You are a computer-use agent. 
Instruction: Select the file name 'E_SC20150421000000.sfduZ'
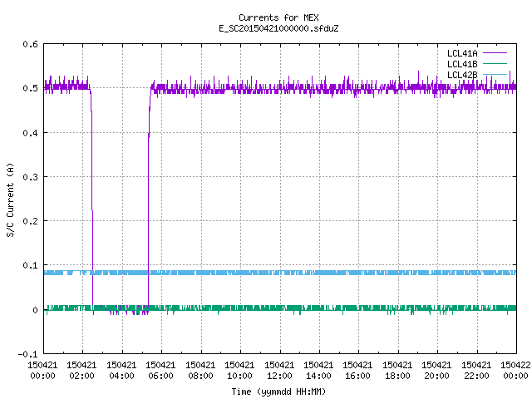click(x=278, y=28)
